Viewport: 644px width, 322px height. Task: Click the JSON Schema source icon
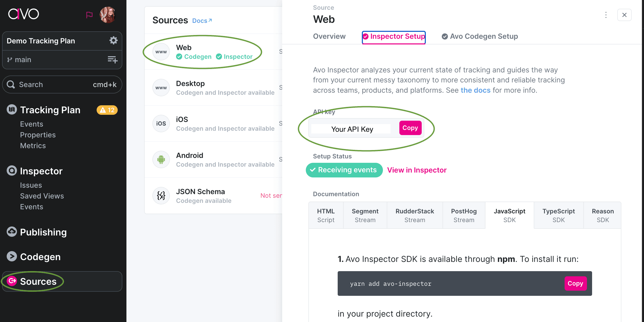point(161,195)
